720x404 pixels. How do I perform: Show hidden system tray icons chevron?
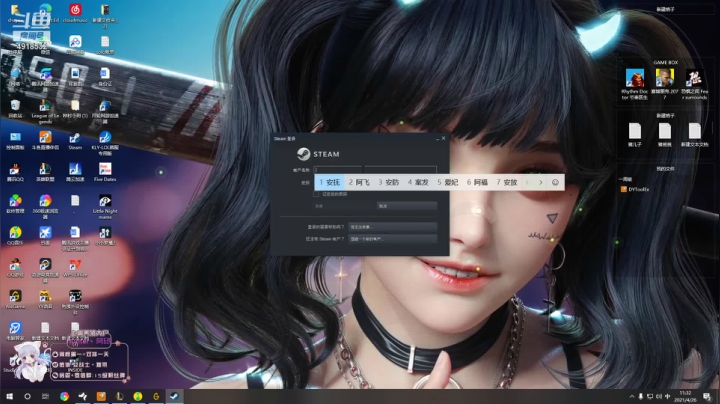pyautogui.click(x=632, y=396)
